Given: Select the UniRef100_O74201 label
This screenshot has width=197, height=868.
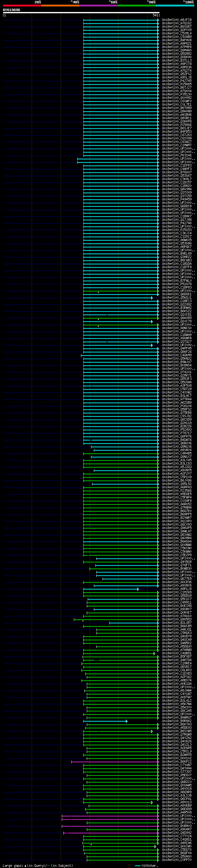Looking at the screenshot, I should pos(177,372).
